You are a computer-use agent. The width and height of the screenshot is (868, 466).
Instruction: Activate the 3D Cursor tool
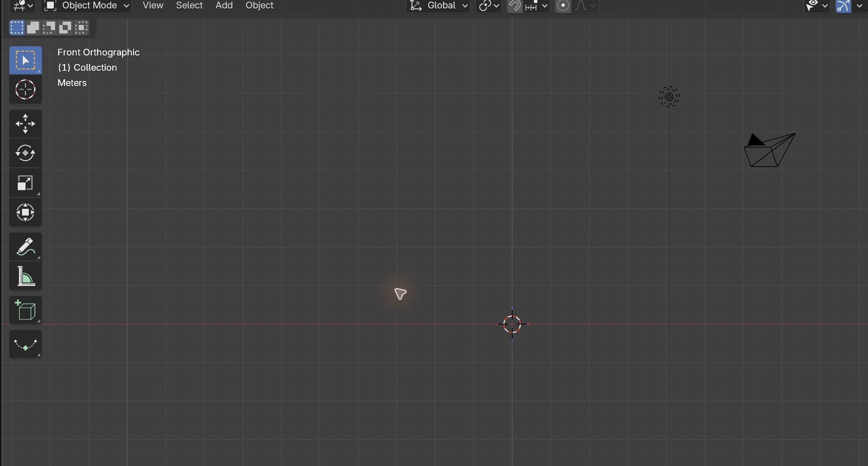click(x=25, y=89)
